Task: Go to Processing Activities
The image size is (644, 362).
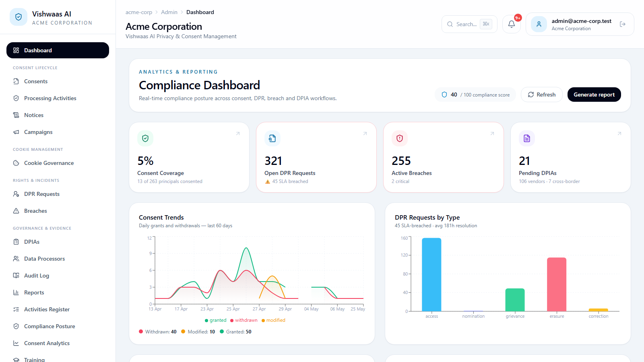Action: (x=58, y=98)
